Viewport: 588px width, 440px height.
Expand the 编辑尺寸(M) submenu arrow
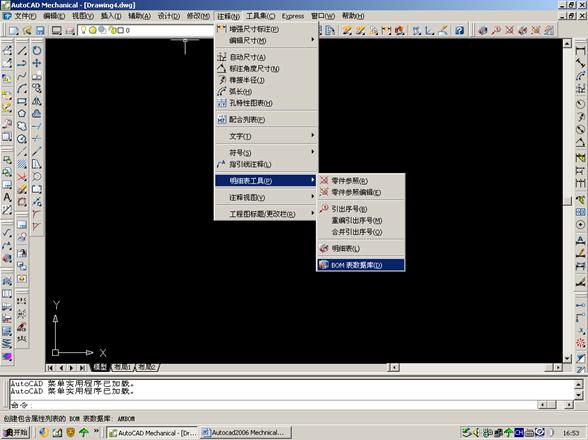click(313, 40)
